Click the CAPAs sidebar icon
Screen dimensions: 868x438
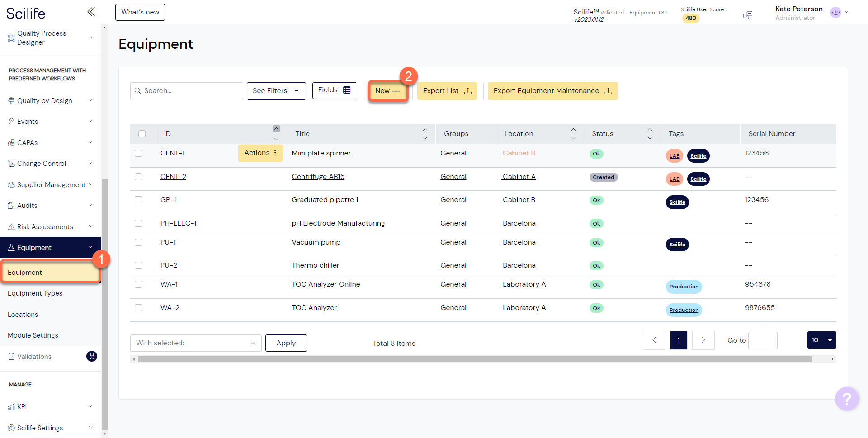click(x=11, y=142)
